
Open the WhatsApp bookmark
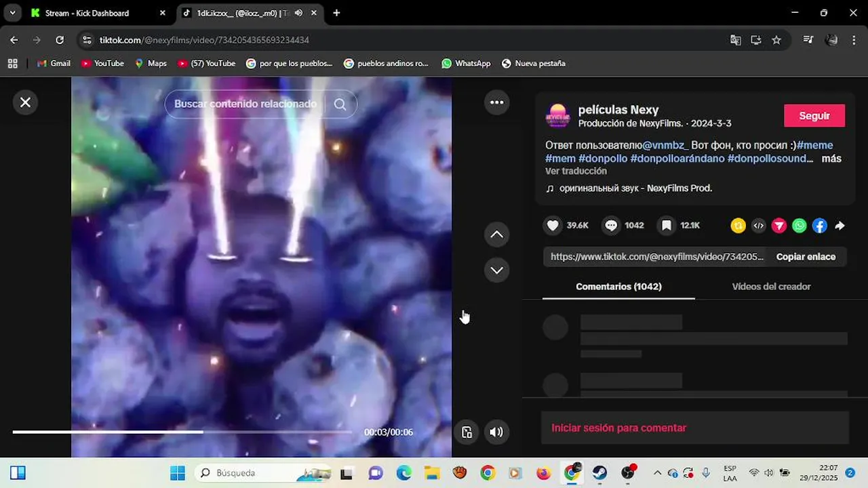pyautogui.click(x=466, y=63)
